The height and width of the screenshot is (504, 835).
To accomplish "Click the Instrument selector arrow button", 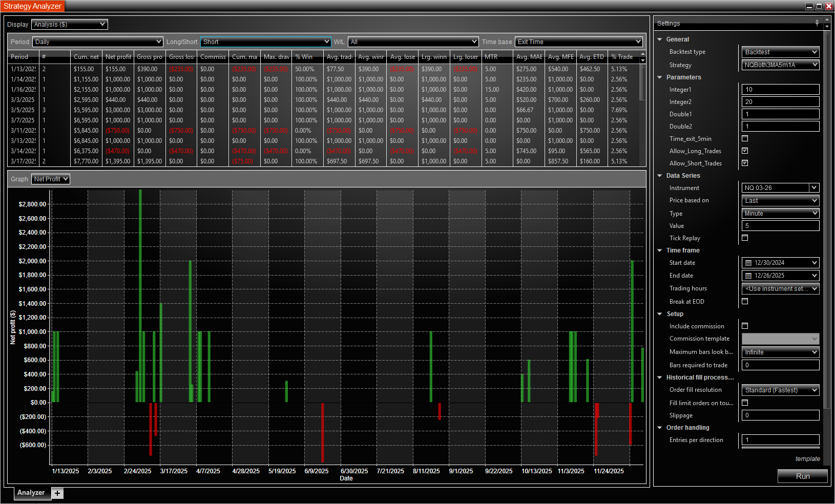I will [814, 187].
